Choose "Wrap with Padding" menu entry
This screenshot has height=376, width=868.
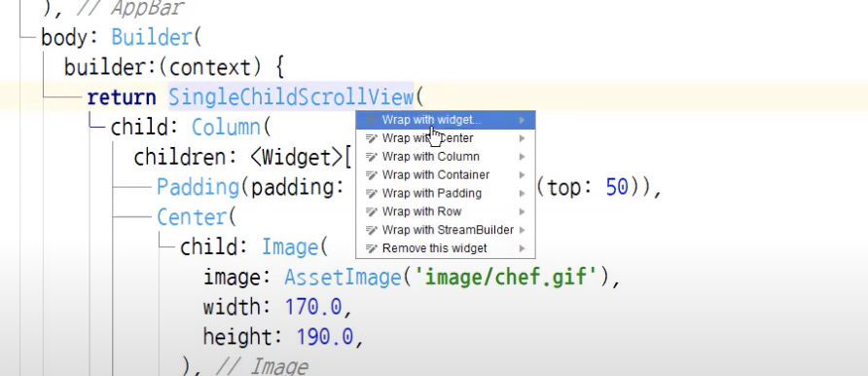point(445,193)
